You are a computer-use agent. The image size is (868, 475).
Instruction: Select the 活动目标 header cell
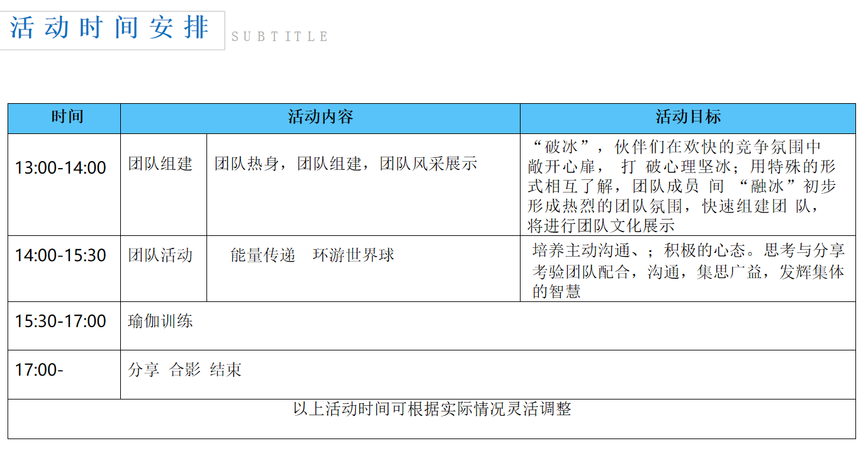pos(688,118)
